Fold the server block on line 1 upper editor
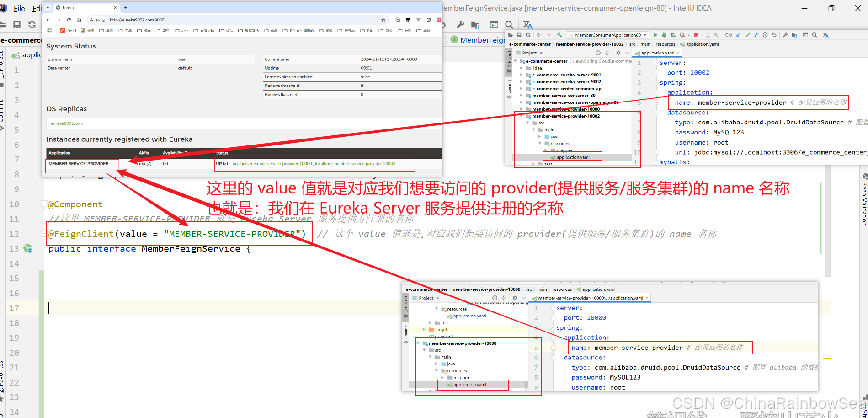This screenshot has width=868, height=418. tap(656, 63)
